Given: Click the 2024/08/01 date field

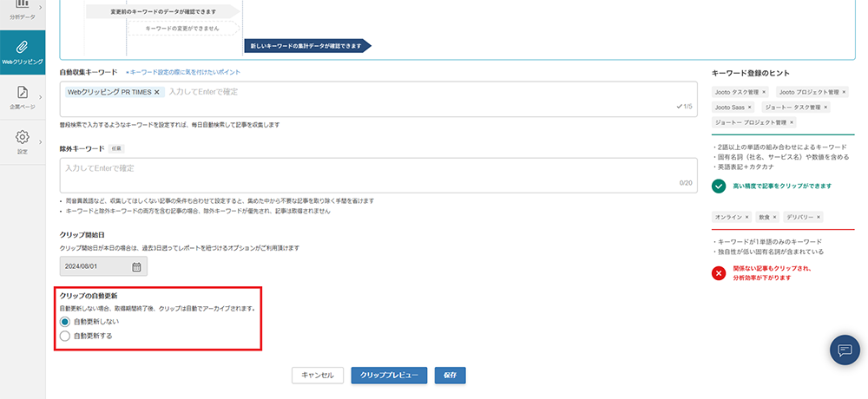Looking at the screenshot, I should coord(103,266).
